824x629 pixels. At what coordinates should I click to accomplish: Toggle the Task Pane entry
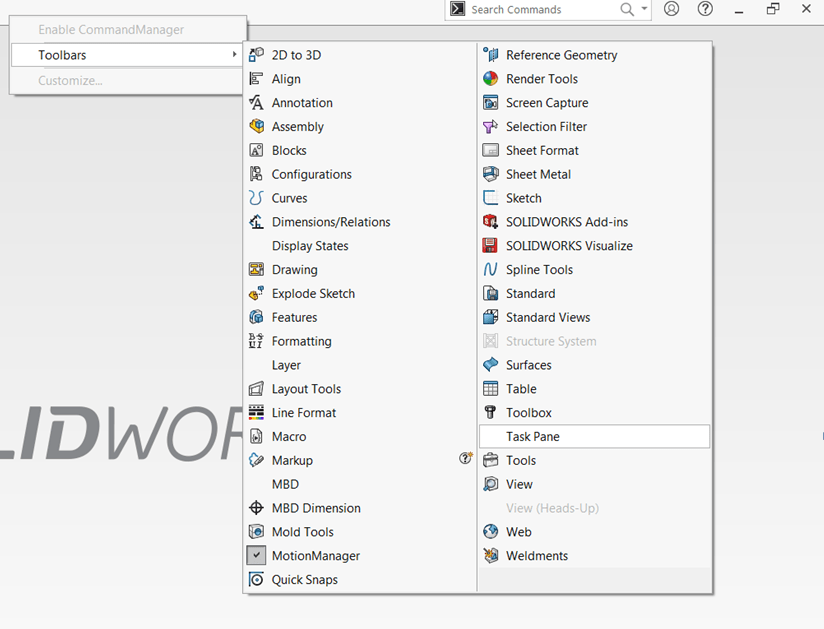point(594,437)
